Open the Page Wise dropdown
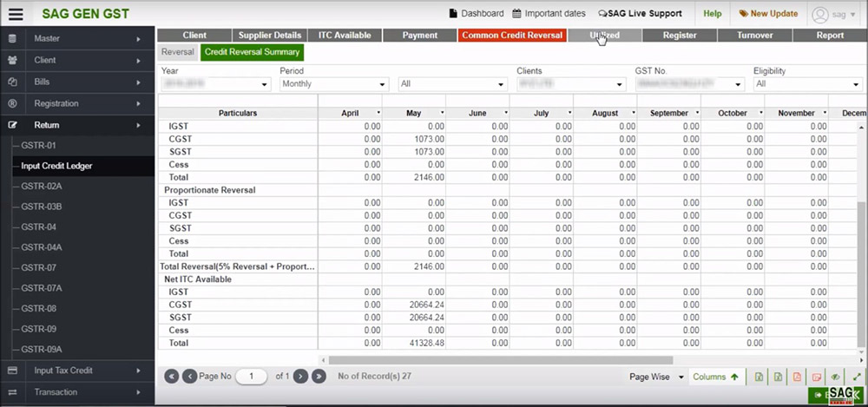This screenshot has width=868, height=407. [x=656, y=377]
